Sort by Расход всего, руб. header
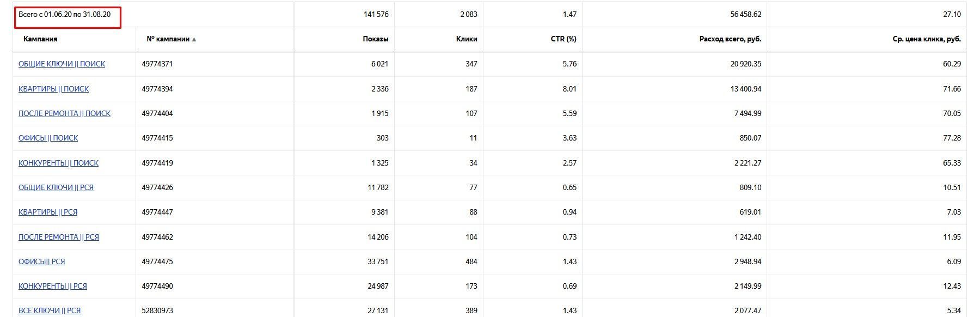980x317 pixels. click(730, 39)
